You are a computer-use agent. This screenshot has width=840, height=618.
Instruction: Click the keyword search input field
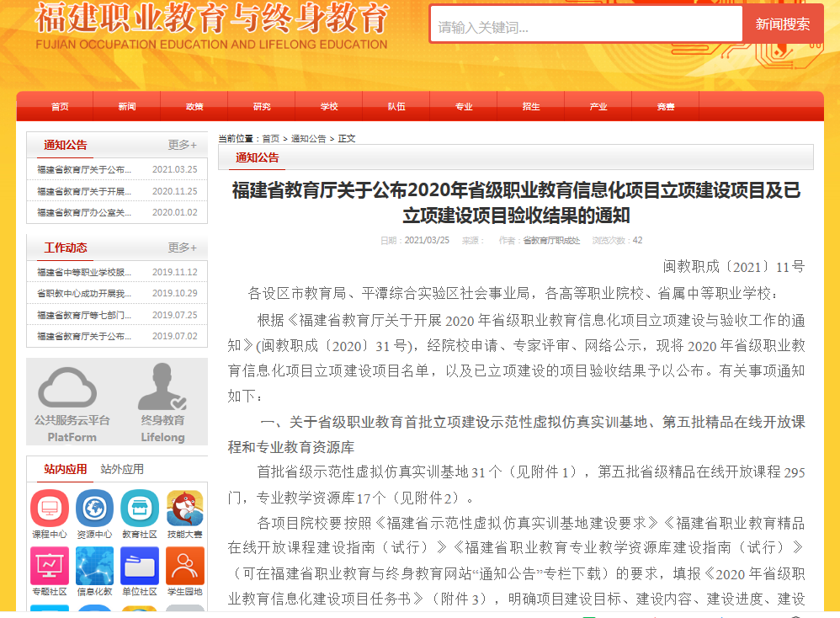tap(585, 27)
